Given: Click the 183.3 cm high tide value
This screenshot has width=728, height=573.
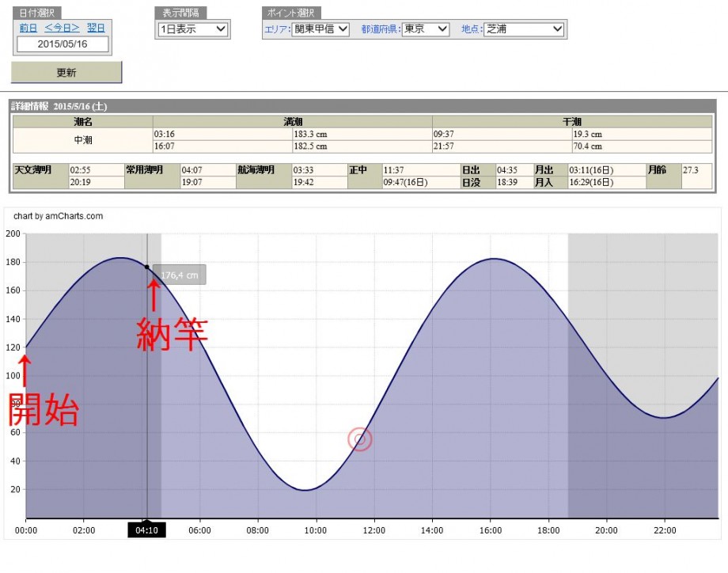Looking at the screenshot, I should coord(310,135).
